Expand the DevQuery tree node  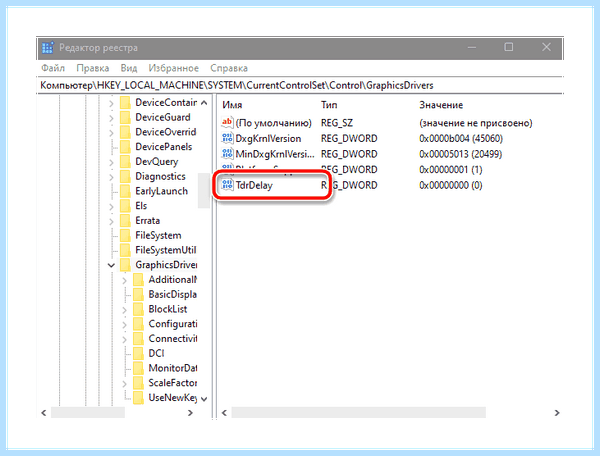point(111,162)
